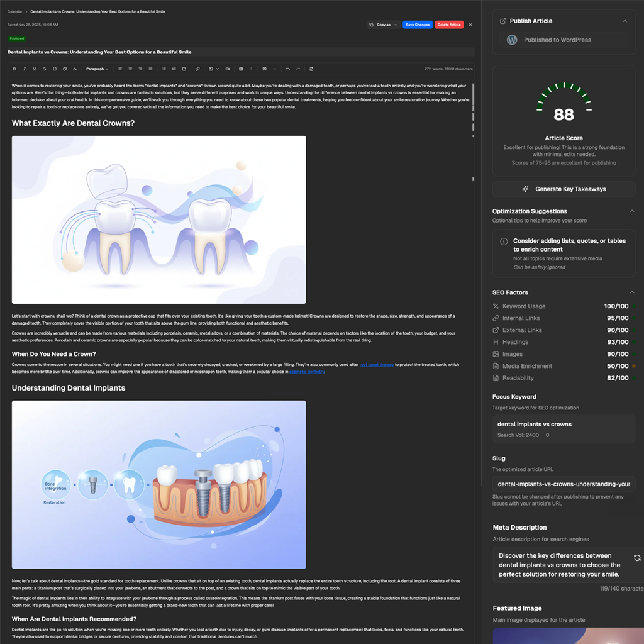This screenshot has width=644, height=644.
Task: Center-align text using toolbar icon
Action: (x=130, y=69)
